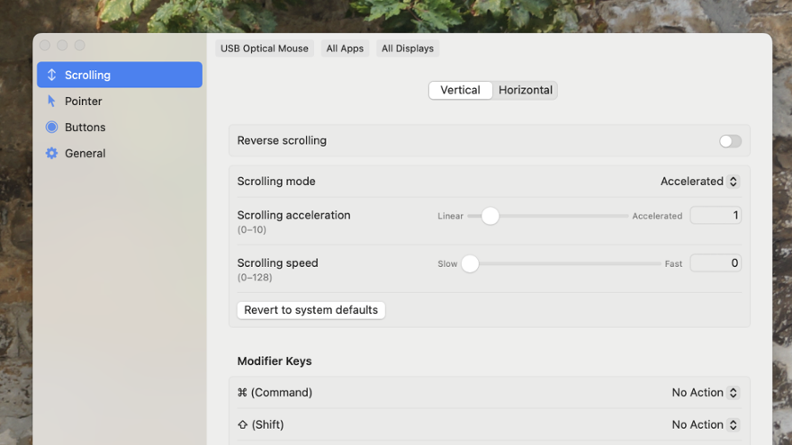Click the Shift key arrow symbol
This screenshot has width=792, height=445.
(x=242, y=425)
